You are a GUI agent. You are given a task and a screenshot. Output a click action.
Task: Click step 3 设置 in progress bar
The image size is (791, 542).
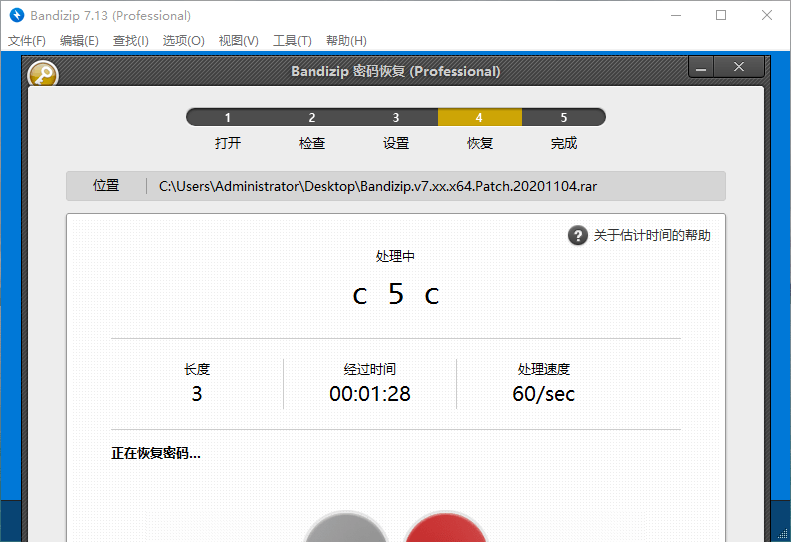tap(396, 117)
